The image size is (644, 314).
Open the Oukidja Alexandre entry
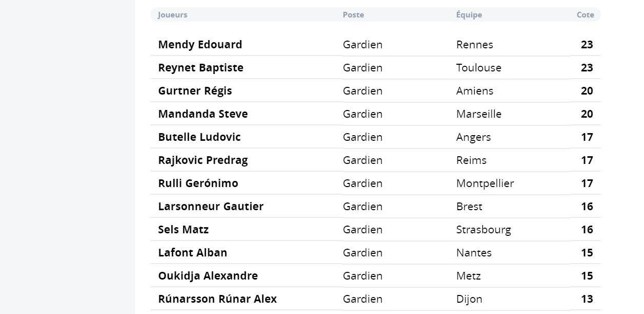[208, 276]
